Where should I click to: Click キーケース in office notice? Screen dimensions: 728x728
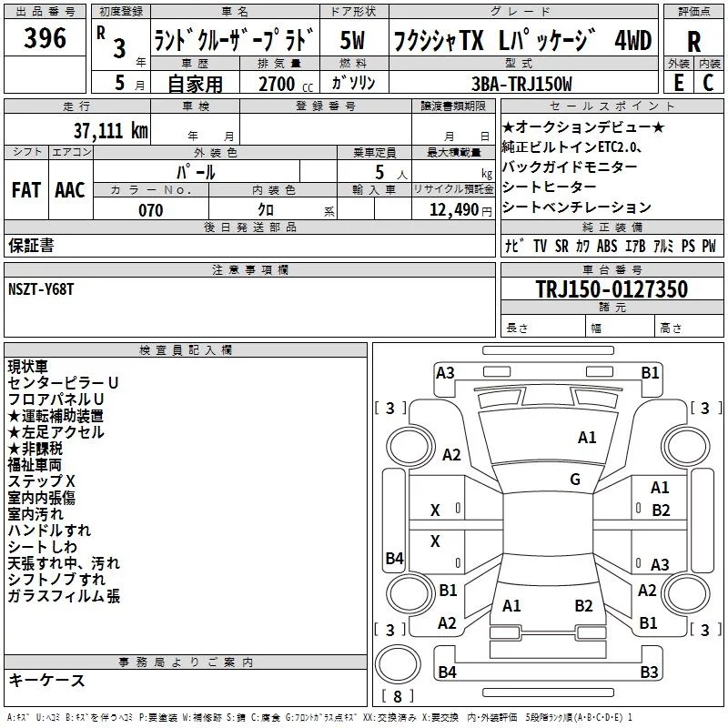(47, 680)
